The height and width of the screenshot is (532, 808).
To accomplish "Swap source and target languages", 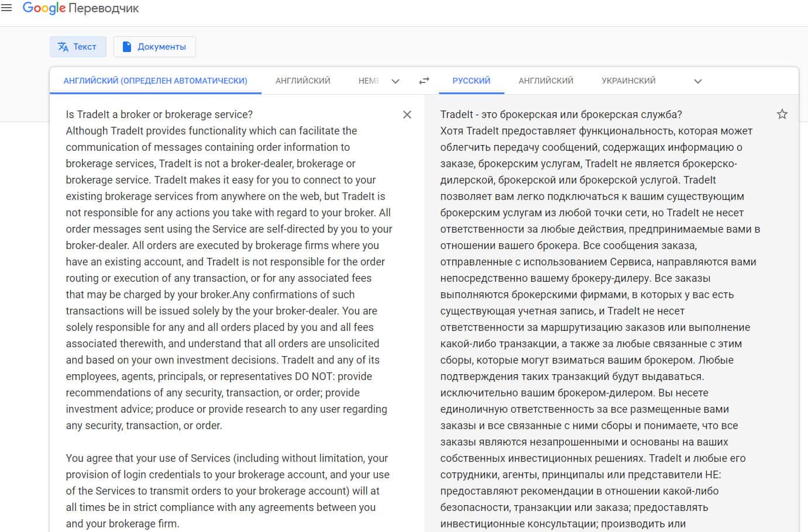I will (424, 81).
